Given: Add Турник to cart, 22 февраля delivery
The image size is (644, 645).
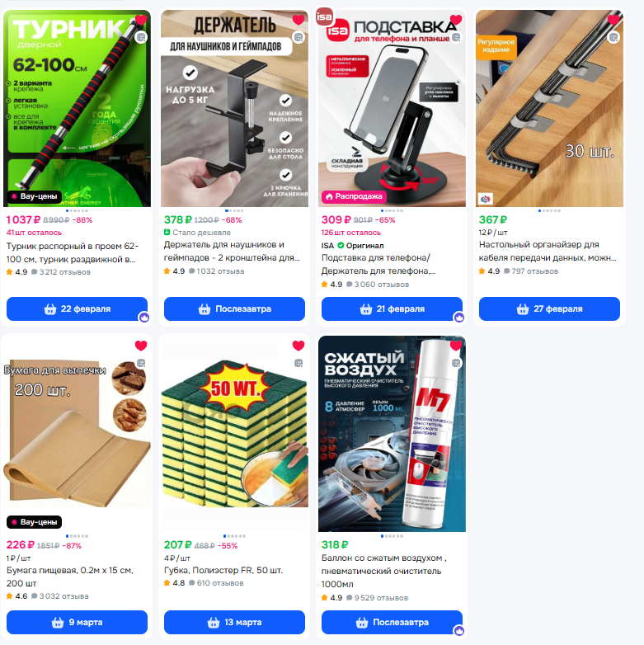Looking at the screenshot, I should click(x=77, y=309).
